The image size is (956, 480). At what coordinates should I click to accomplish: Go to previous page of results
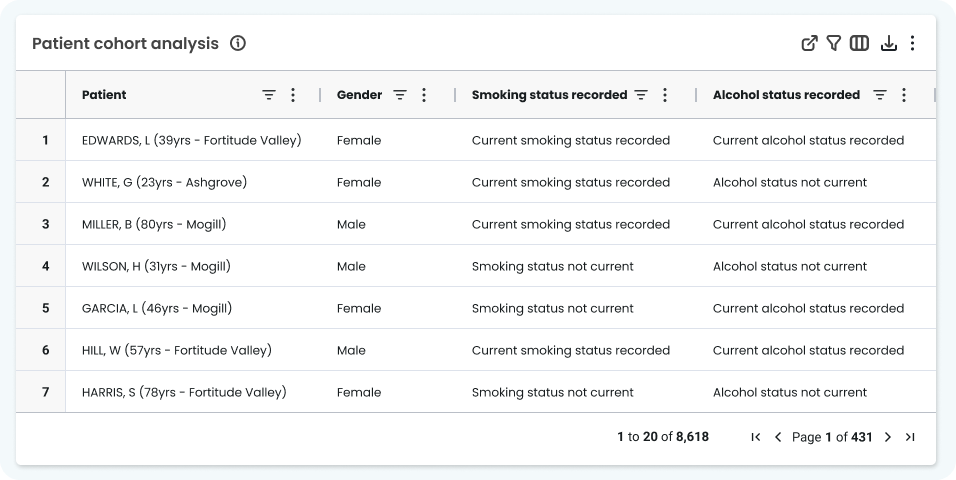tap(778, 437)
